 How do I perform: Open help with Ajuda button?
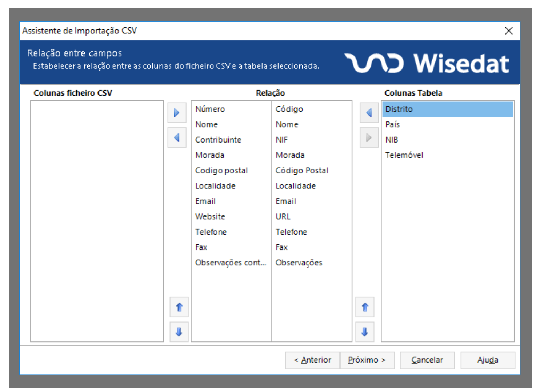coord(487,360)
